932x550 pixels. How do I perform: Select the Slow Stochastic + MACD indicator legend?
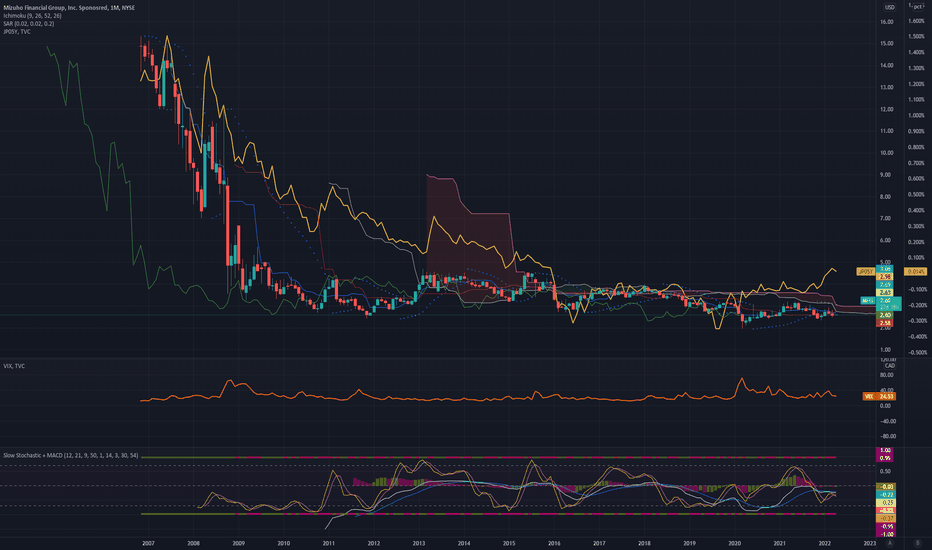(x=71, y=455)
